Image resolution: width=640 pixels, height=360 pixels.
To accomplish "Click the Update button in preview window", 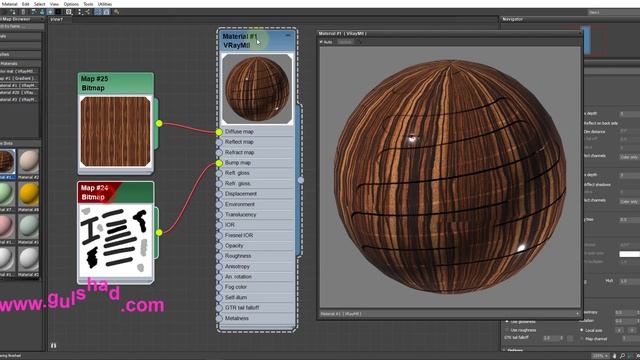I will [x=345, y=42].
